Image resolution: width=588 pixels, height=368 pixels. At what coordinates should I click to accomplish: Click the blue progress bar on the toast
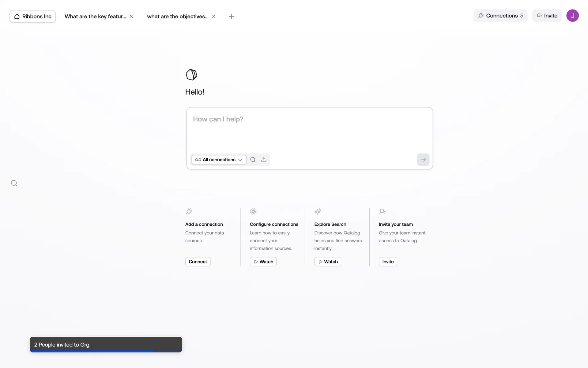pyautogui.click(x=92, y=351)
